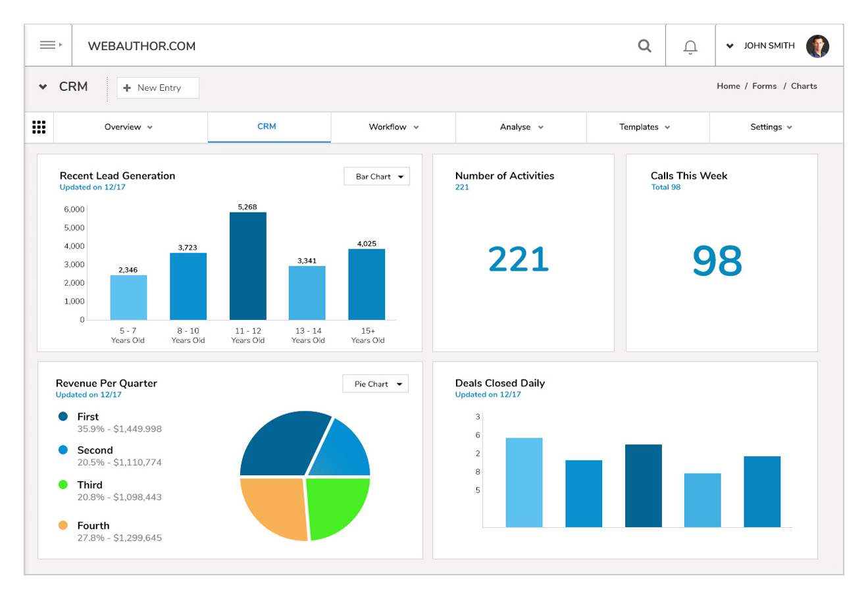The height and width of the screenshot is (599, 868).
Task: Select the green Third quarter legend dot
Action: (63, 484)
